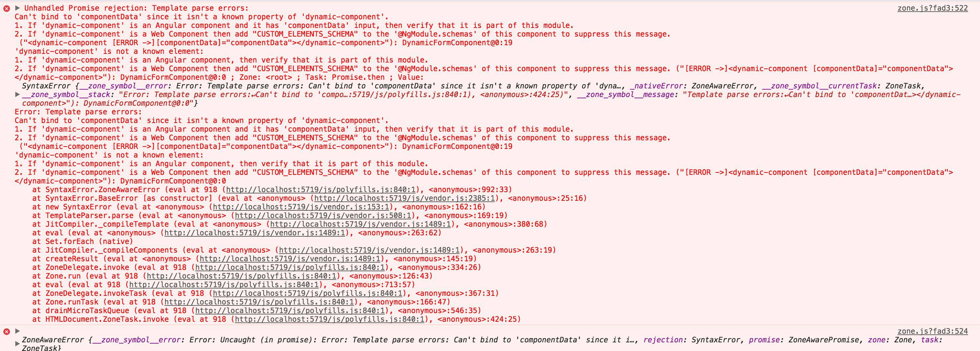
Task: Open vendor.js:1489:1 link in JitCompiler._compileComponents frame
Action: coord(369,250)
